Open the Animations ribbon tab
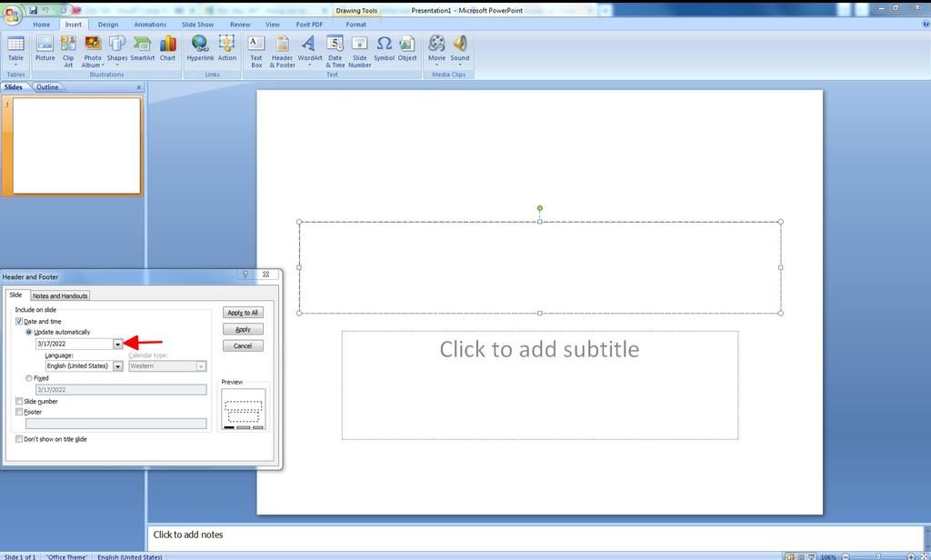This screenshot has height=560, width=931. click(150, 25)
